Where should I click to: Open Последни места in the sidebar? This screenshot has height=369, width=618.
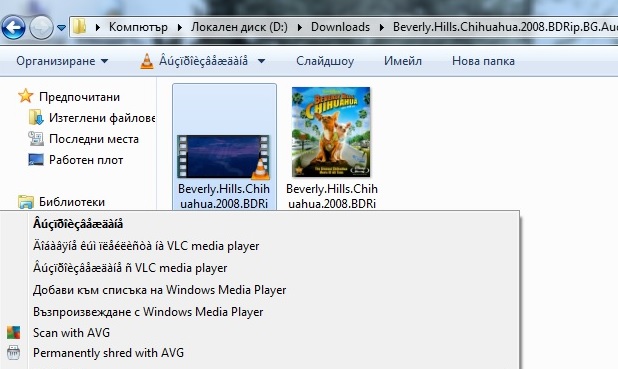94,139
